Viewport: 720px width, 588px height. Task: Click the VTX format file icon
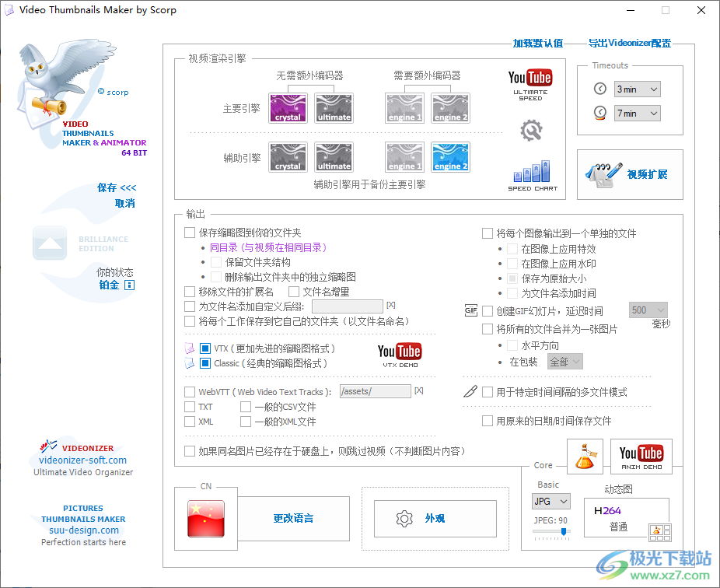pos(189,348)
